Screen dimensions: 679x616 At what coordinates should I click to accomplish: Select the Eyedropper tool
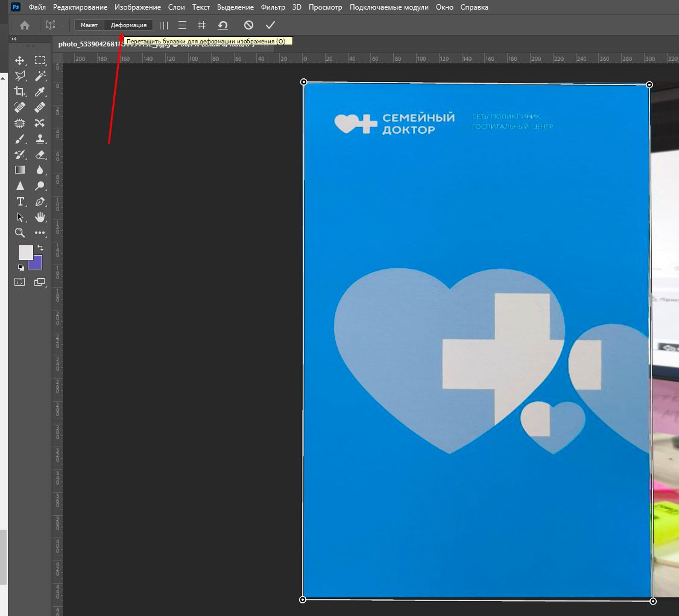(x=40, y=92)
